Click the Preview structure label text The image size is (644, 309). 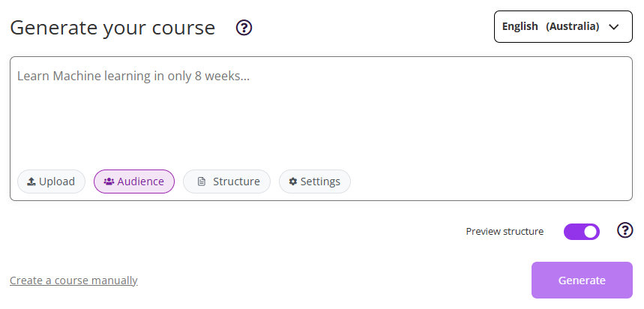click(x=505, y=232)
